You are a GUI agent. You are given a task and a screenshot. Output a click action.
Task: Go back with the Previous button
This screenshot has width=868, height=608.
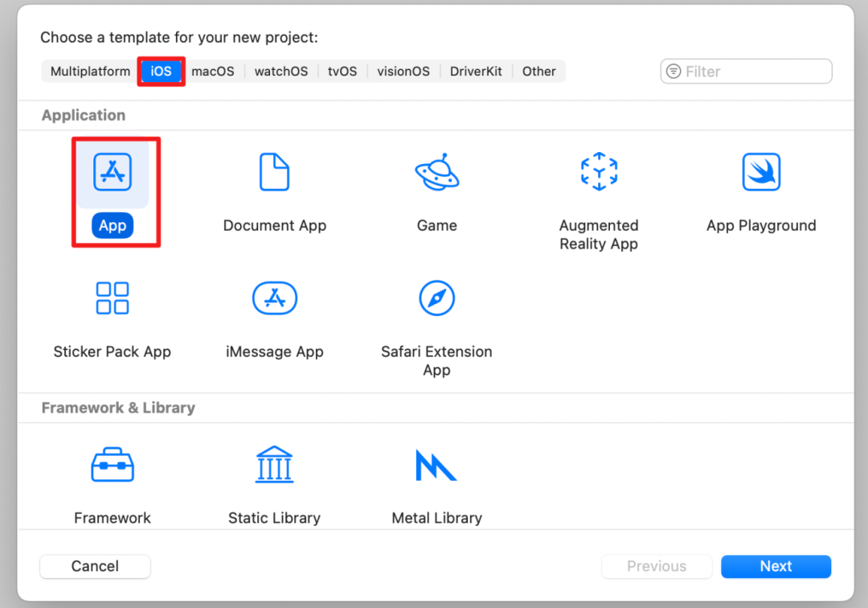point(657,566)
